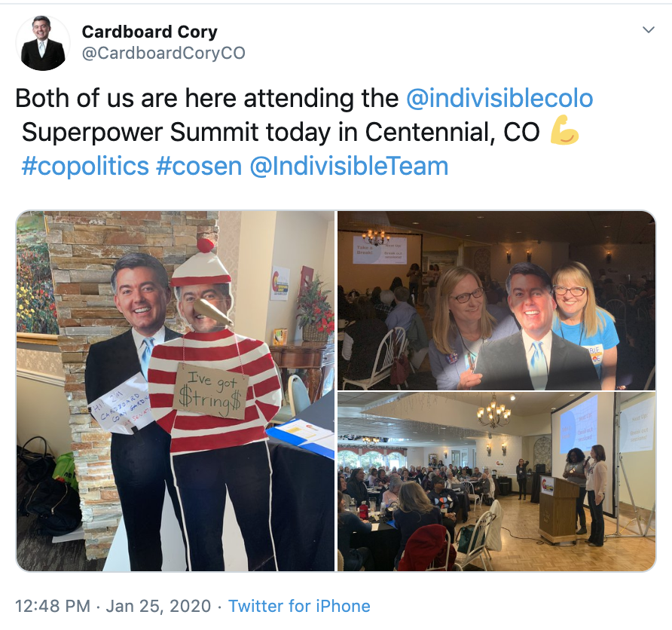Screen dimensions: 672x630
Task: Open the #cosen hashtag
Action: tap(199, 166)
